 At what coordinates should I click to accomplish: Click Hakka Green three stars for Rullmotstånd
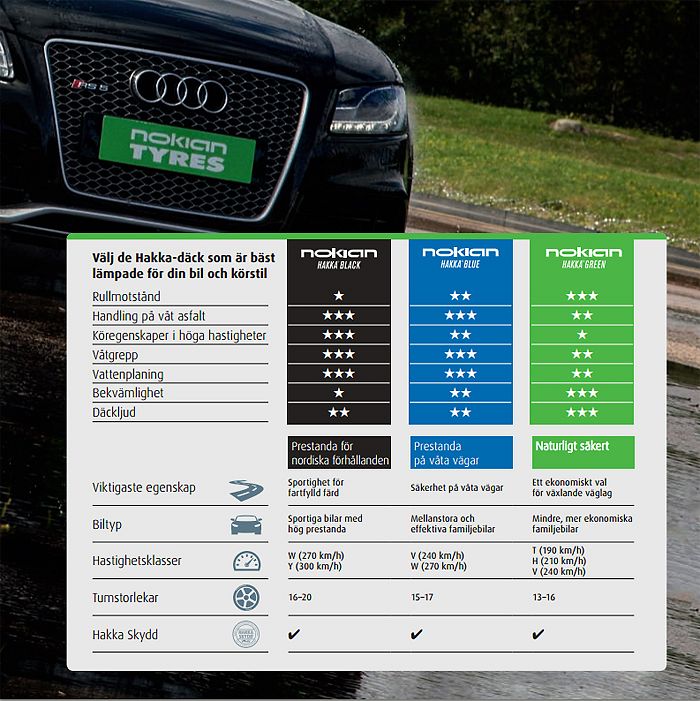click(x=582, y=296)
